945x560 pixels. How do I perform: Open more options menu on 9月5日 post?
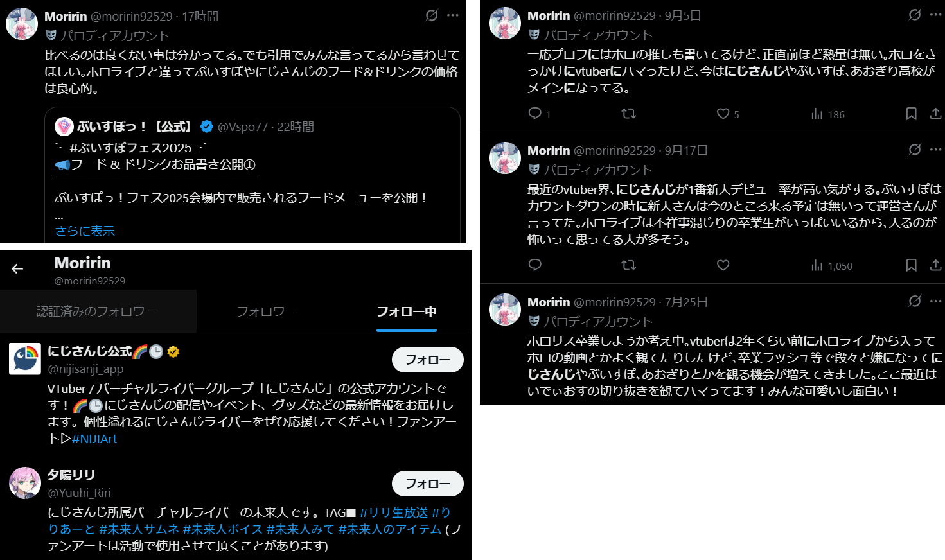(935, 15)
